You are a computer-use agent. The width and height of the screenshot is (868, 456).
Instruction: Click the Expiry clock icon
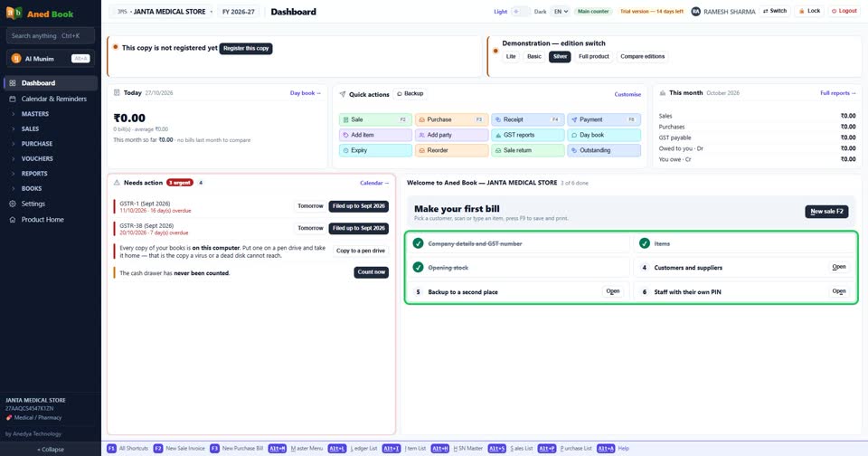345,151
